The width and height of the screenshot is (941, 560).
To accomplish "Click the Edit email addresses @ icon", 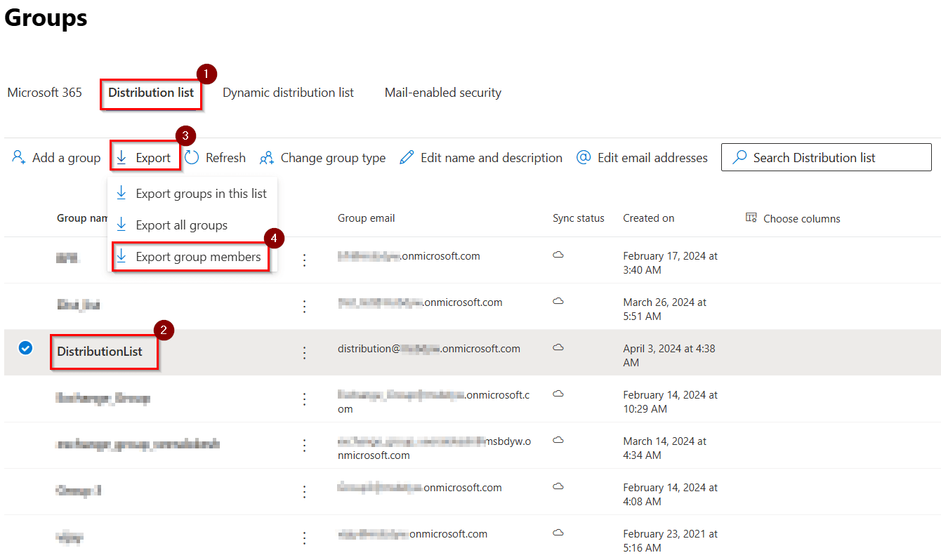I will [x=584, y=158].
